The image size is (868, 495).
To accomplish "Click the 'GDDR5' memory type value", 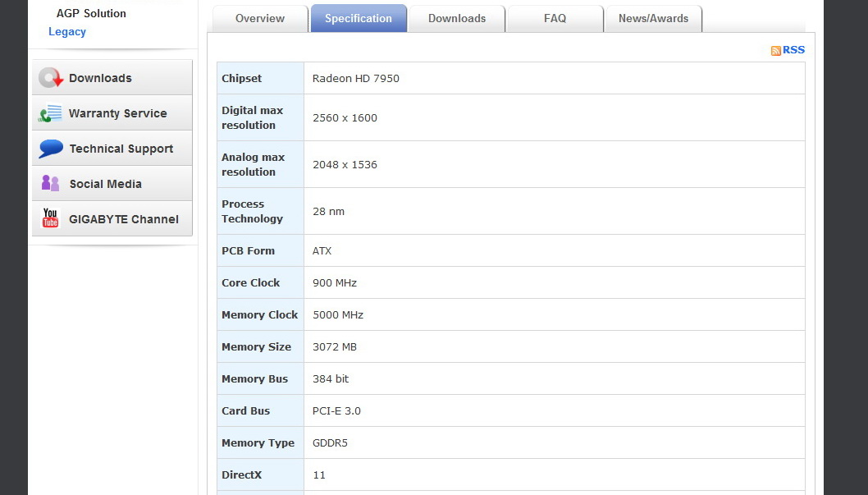I will [330, 443].
